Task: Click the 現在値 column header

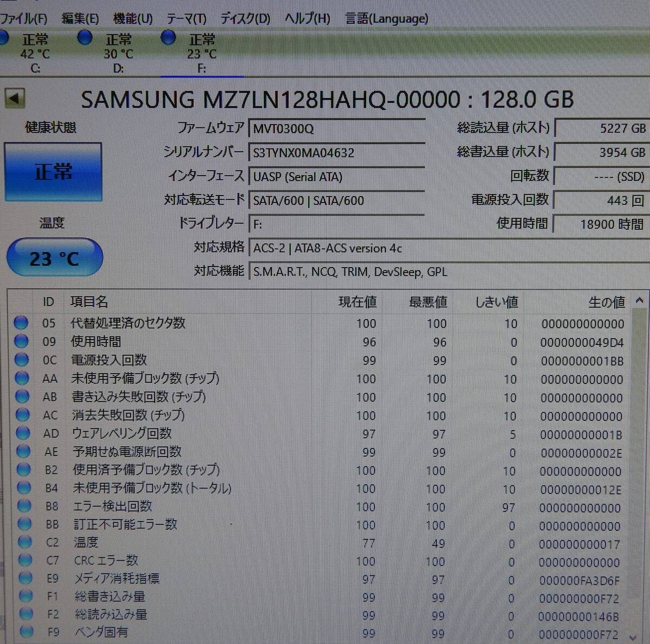Action: click(357, 302)
